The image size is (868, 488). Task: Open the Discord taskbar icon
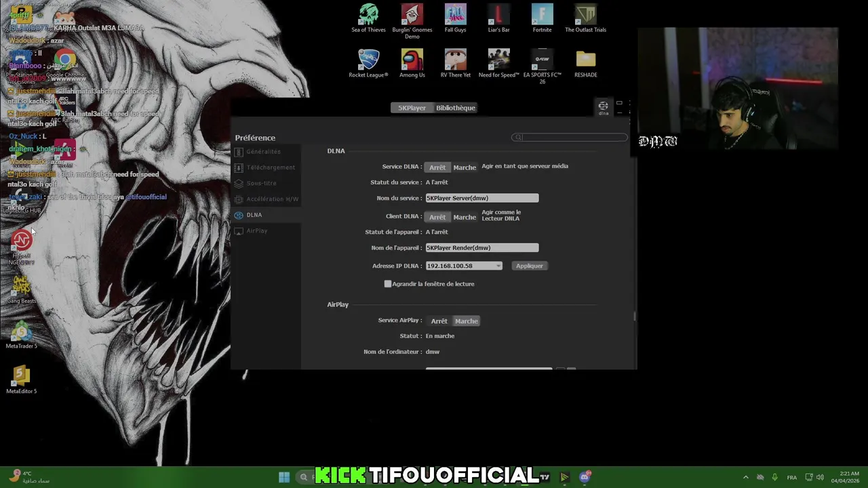[585, 477]
